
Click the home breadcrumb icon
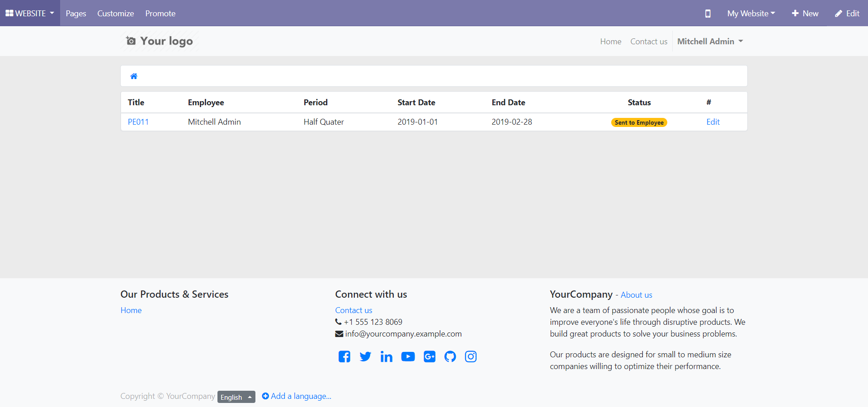pyautogui.click(x=134, y=76)
